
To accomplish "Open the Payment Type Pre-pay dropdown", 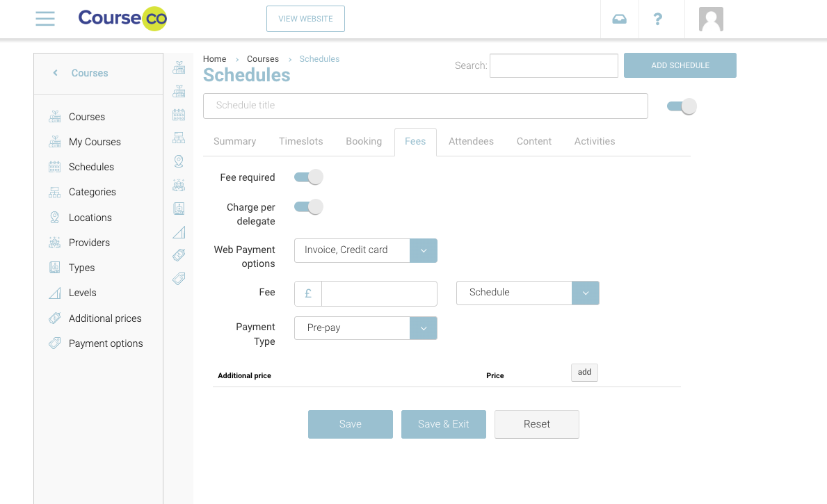I will click(x=423, y=328).
